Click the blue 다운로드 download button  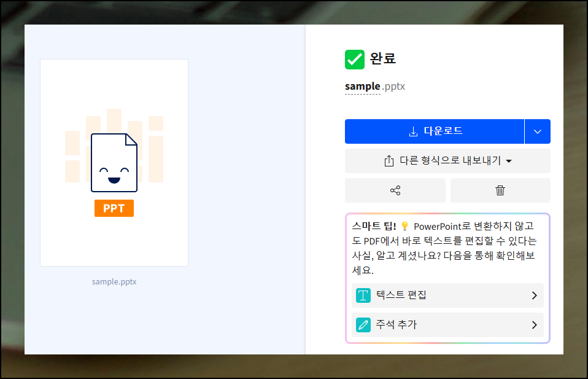[x=435, y=131]
